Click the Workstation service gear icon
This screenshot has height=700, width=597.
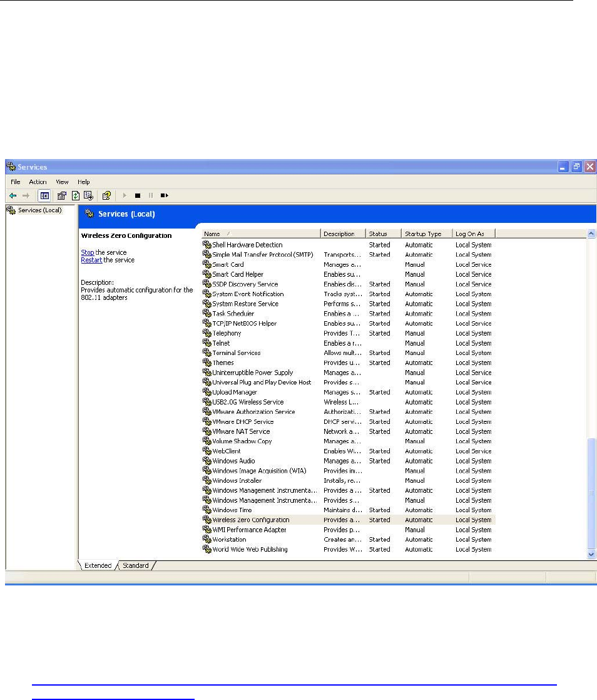coord(207,539)
